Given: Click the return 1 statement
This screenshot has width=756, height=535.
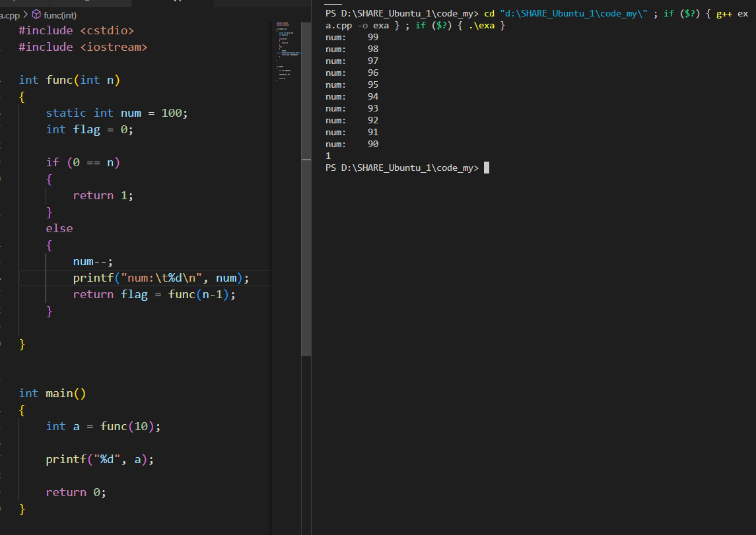Looking at the screenshot, I should [103, 195].
